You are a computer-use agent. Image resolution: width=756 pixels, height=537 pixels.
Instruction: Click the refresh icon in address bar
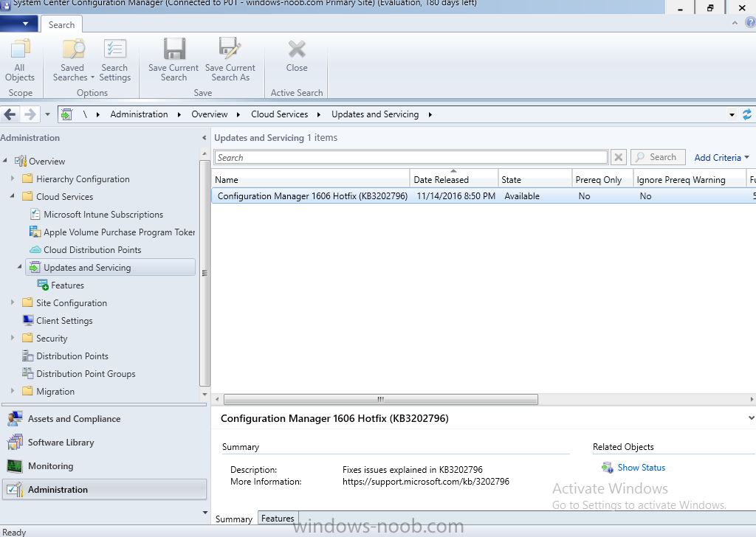[747, 114]
